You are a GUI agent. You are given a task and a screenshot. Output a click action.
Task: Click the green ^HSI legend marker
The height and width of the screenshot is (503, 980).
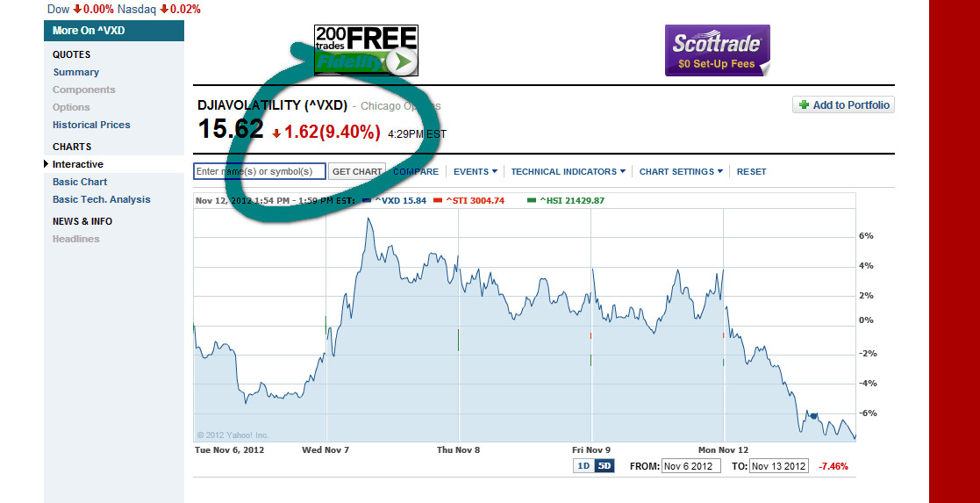532,200
